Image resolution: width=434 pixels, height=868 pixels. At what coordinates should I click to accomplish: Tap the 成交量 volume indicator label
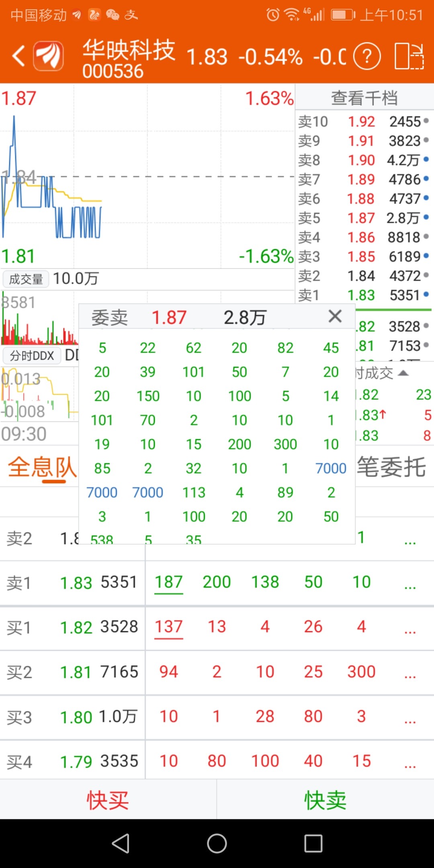coord(26,279)
